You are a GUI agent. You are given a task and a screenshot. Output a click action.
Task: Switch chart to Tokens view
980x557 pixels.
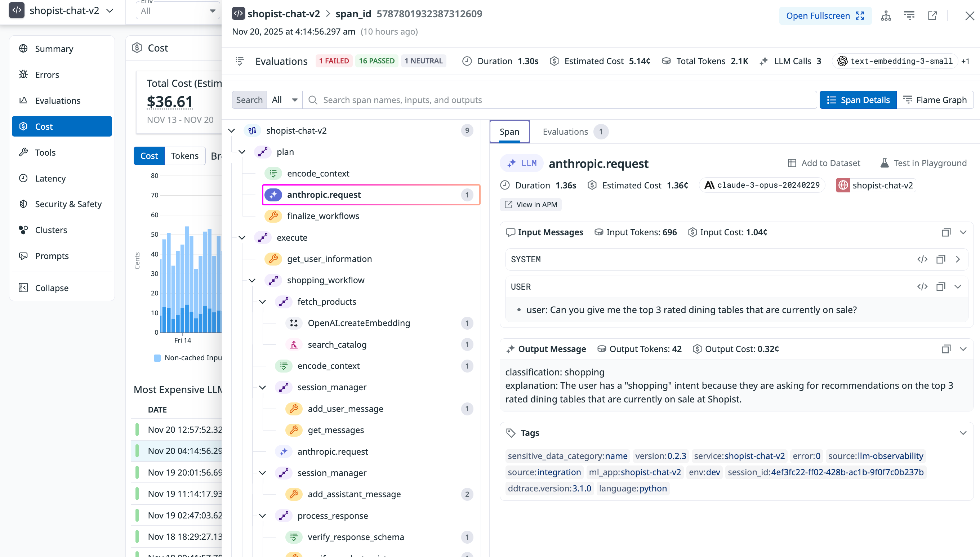tap(184, 156)
